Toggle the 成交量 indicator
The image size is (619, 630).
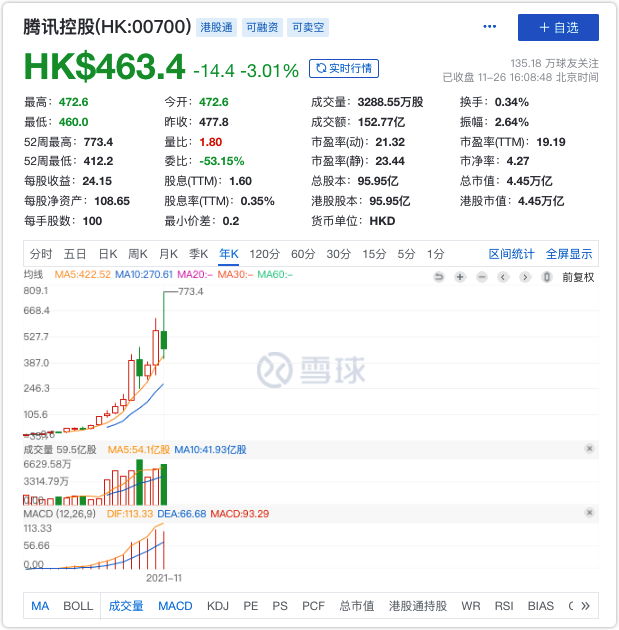(126, 605)
